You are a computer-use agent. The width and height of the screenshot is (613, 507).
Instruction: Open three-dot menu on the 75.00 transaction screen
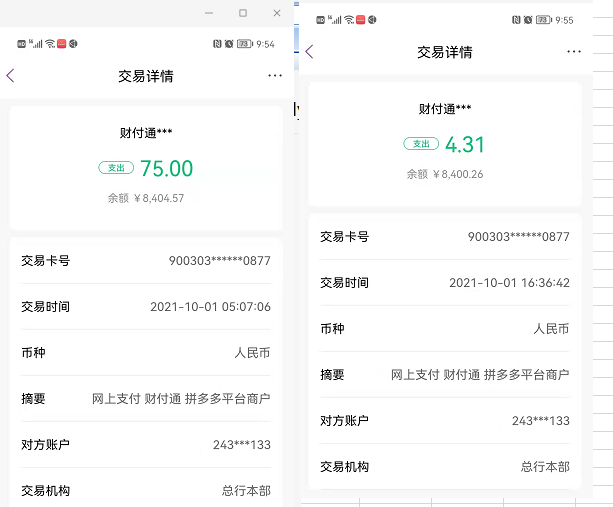tap(275, 76)
